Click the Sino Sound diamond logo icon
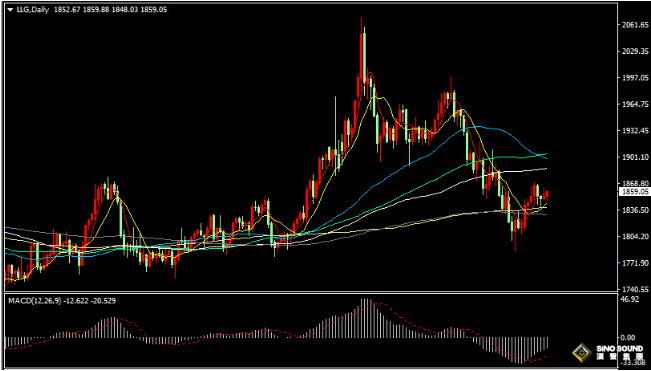651x371 pixels. [x=582, y=354]
